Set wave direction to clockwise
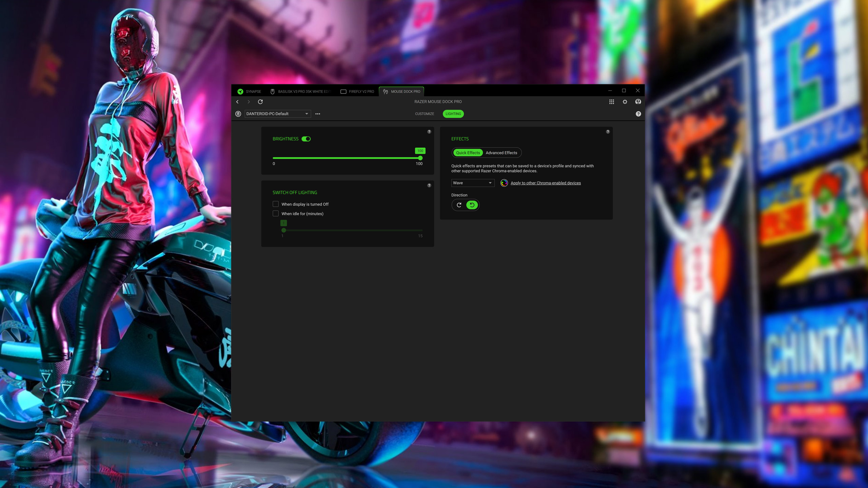 click(x=459, y=205)
